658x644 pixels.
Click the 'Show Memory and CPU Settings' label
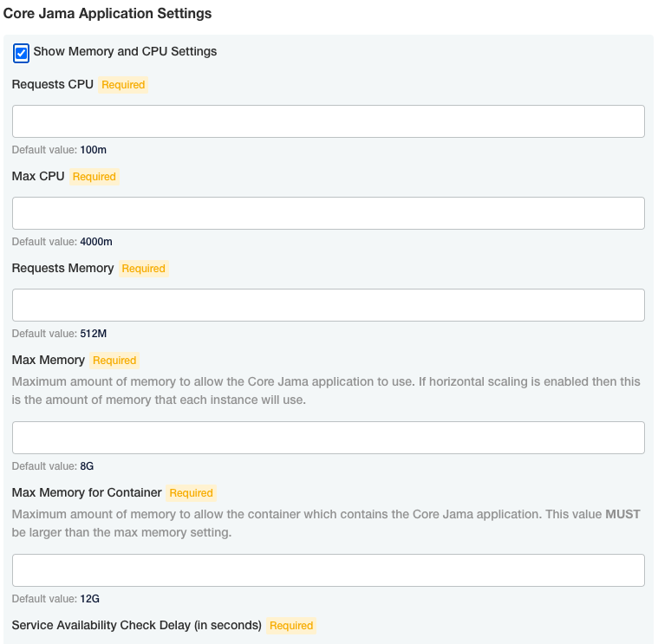click(125, 52)
